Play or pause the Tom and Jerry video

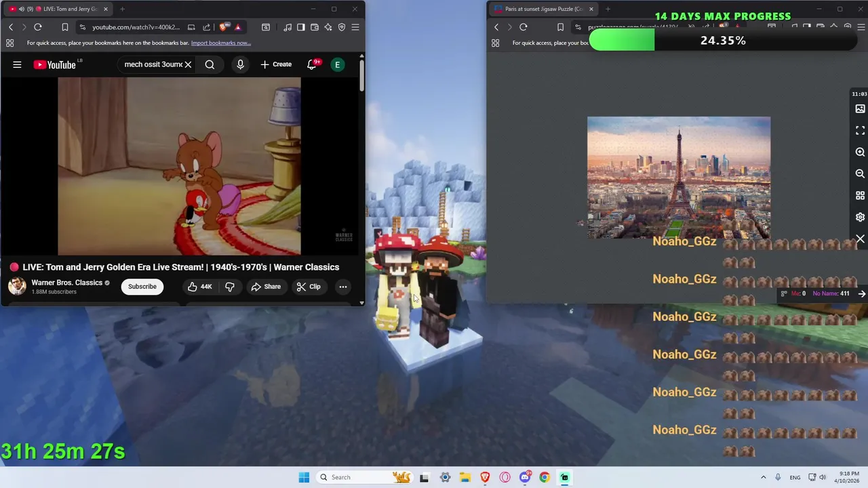coord(179,166)
